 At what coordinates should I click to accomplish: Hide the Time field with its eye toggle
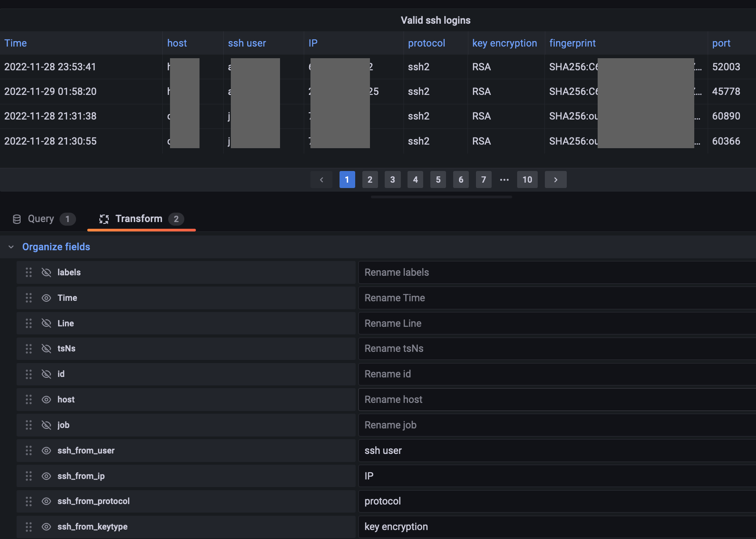pyautogui.click(x=46, y=298)
